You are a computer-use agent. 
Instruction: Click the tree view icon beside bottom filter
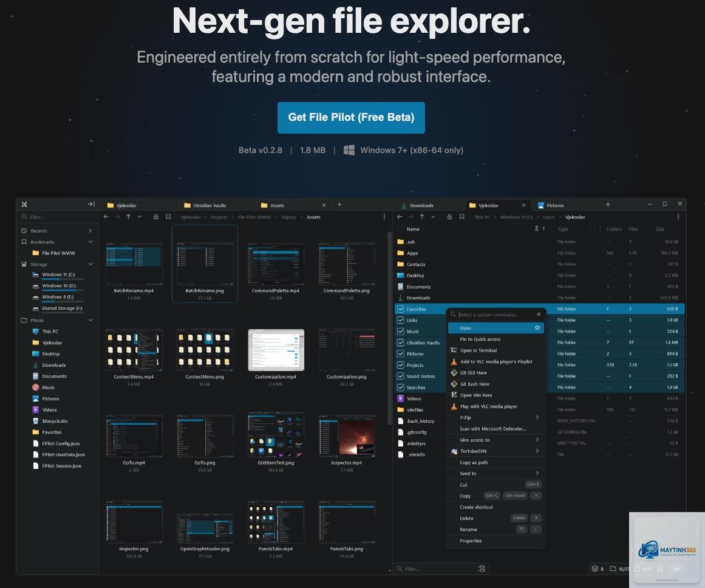[482, 569]
